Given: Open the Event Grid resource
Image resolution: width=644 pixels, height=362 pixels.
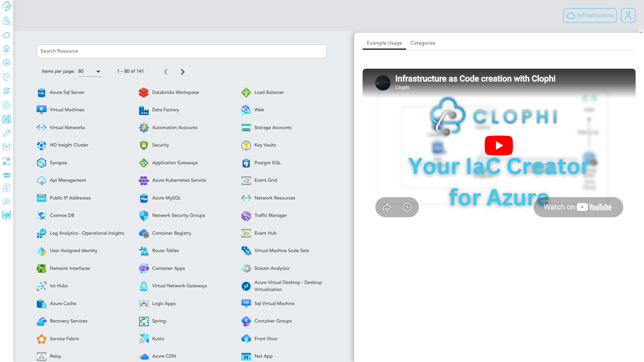Looking at the screenshot, I should click(266, 180).
